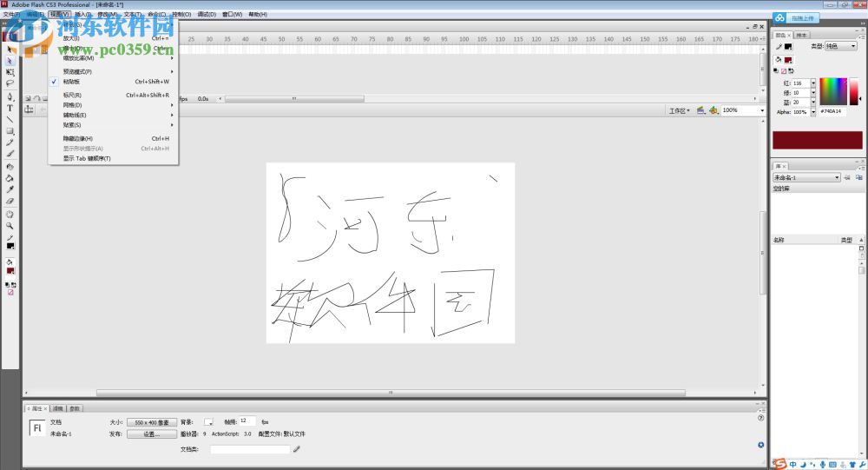Image resolution: width=868 pixels, height=470 pixels.
Task: Select the Line tool
Action: point(10,119)
